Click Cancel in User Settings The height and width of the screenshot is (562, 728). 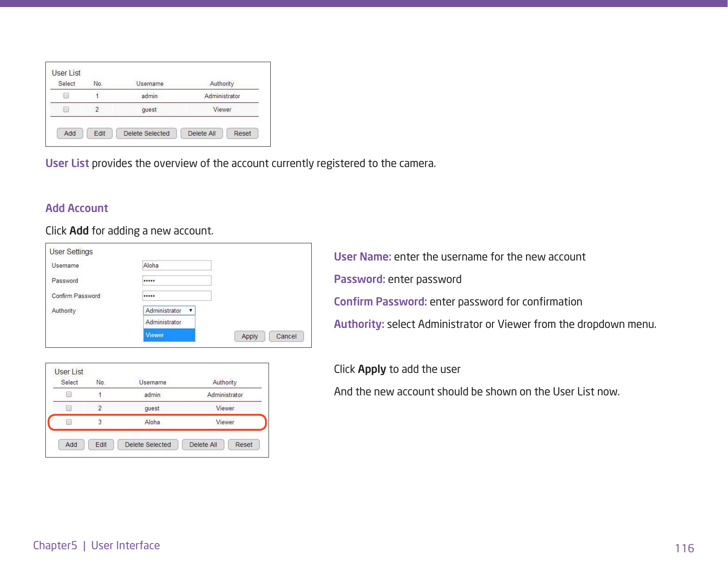pyautogui.click(x=287, y=336)
